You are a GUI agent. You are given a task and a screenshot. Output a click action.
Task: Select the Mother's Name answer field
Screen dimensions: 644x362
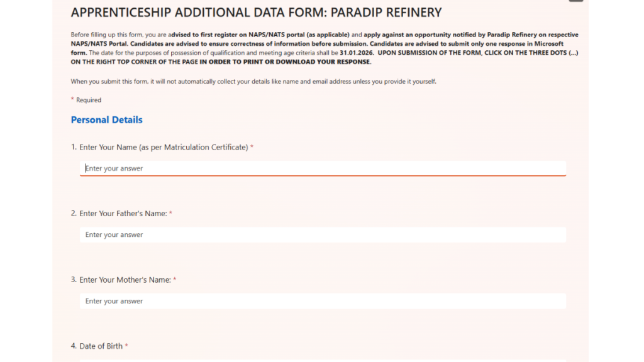[x=322, y=301]
